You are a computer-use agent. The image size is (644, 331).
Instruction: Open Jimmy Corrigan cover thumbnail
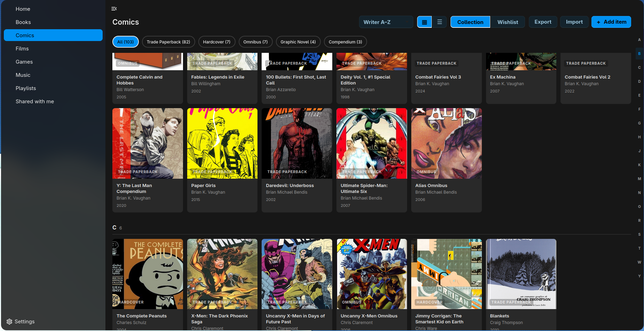pos(446,274)
